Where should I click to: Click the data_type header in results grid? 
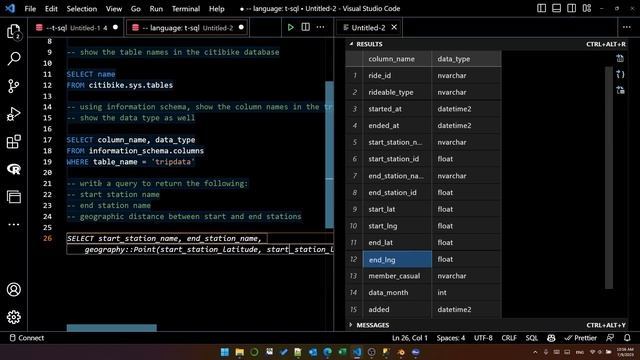(466, 59)
